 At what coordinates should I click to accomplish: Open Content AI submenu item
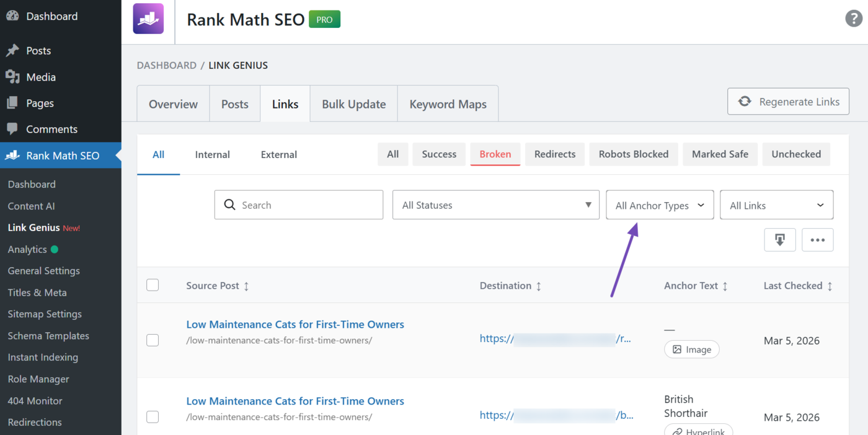point(31,206)
